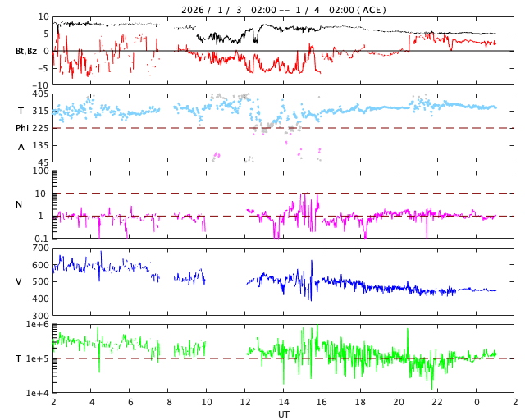The height and width of the screenshot is (420, 525).
Task: Click the "UT" x-axis label
Action: click(283, 414)
